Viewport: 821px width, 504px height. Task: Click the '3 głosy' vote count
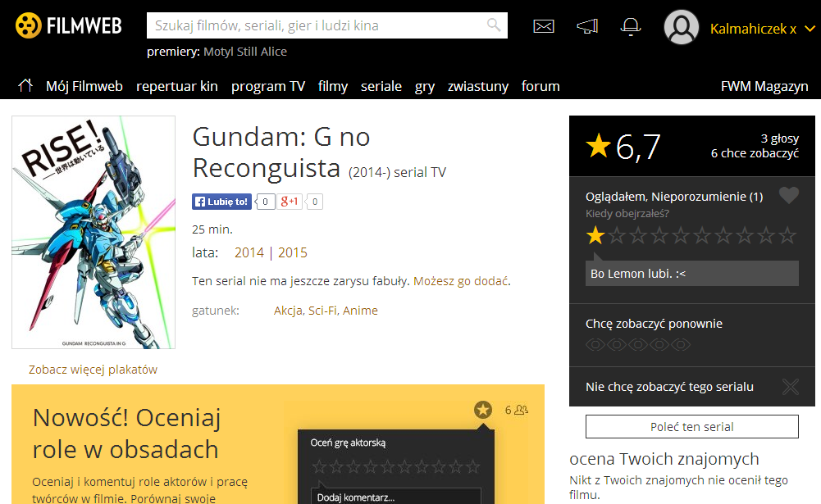780,138
